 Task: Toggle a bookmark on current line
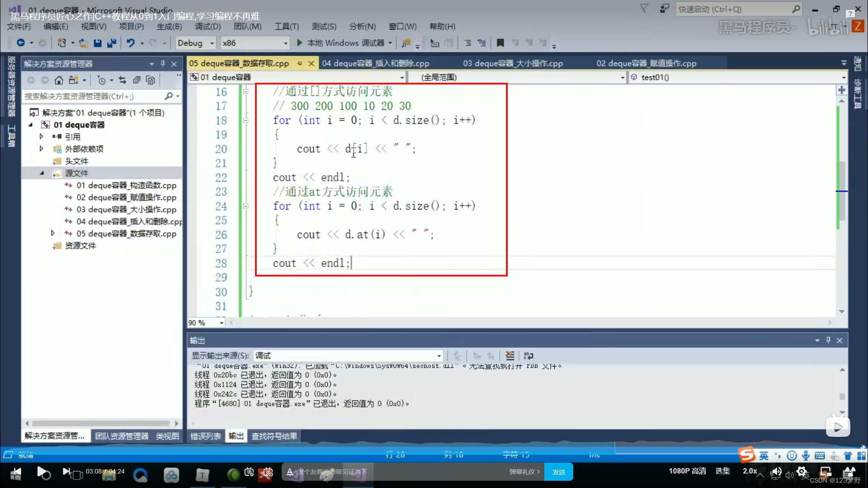point(500,43)
